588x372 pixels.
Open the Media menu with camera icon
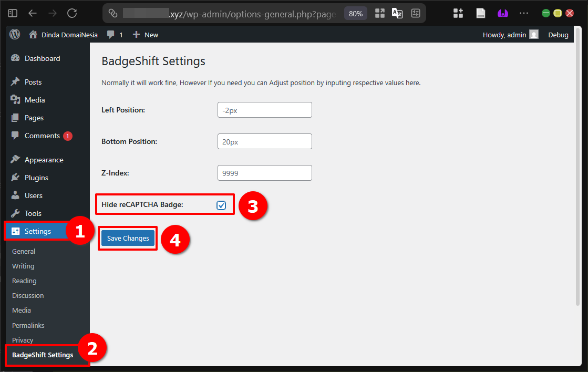pyautogui.click(x=35, y=100)
